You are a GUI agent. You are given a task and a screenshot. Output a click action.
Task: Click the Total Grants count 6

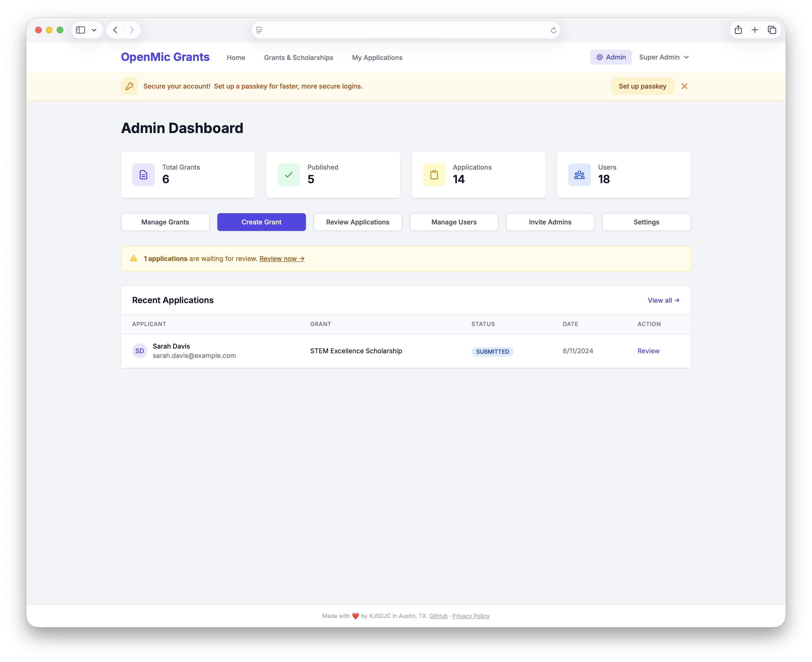tap(165, 179)
